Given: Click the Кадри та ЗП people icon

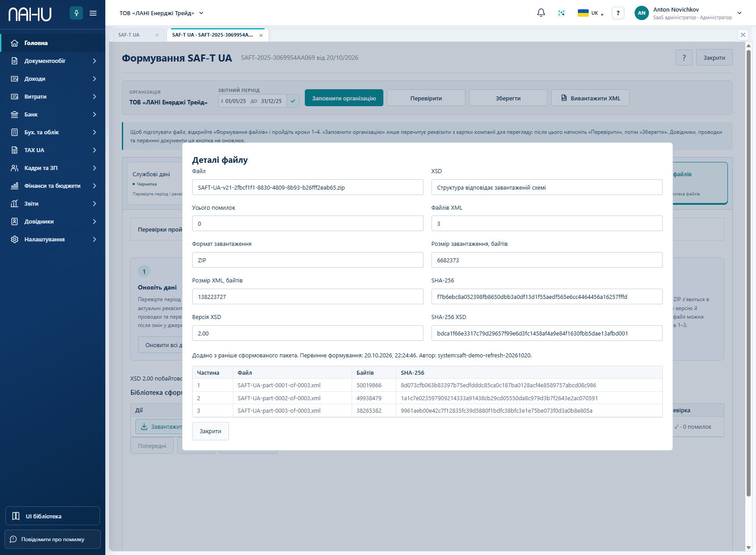Looking at the screenshot, I should click(15, 168).
